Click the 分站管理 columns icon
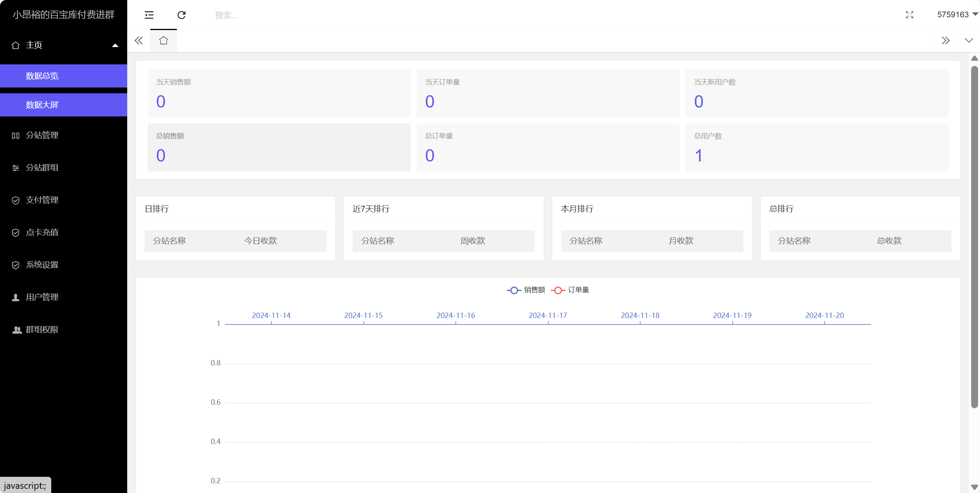The width and height of the screenshot is (980, 493). pyautogui.click(x=15, y=135)
